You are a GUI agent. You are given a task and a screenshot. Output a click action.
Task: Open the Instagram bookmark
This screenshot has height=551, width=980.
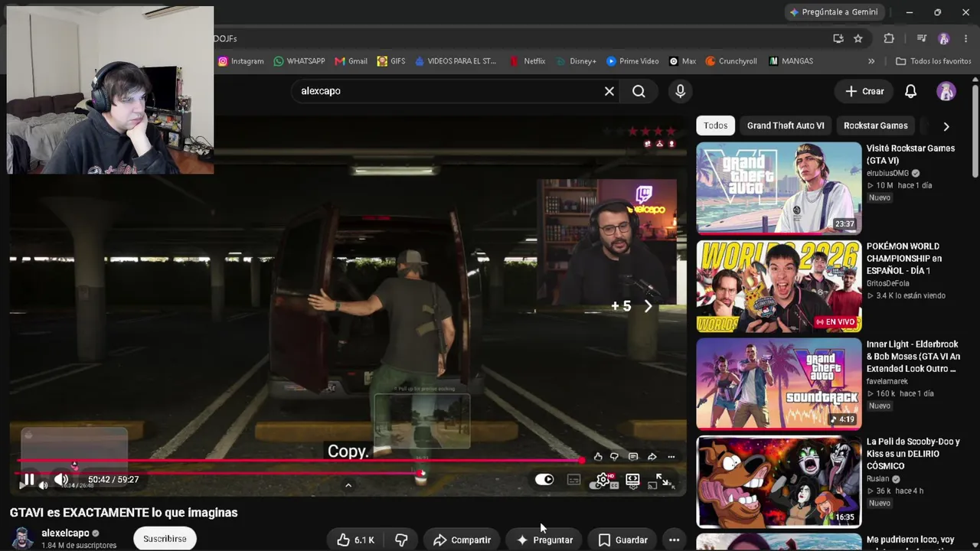240,61
